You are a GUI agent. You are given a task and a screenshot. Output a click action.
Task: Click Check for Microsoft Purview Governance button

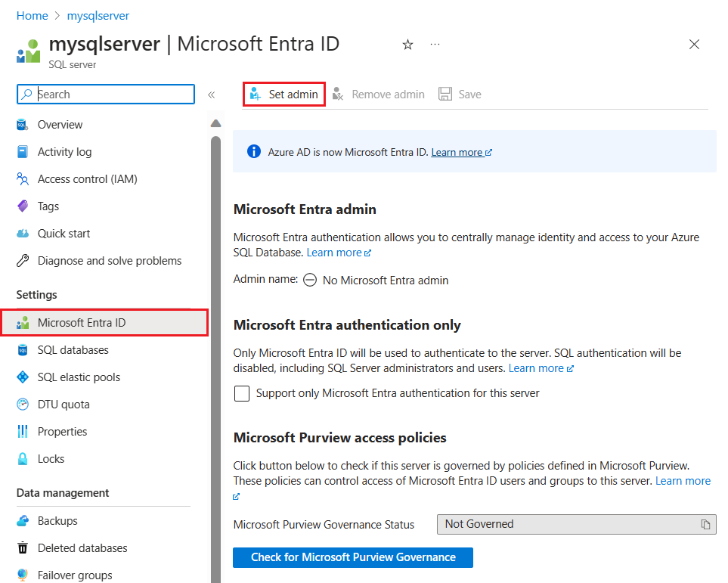click(352, 557)
